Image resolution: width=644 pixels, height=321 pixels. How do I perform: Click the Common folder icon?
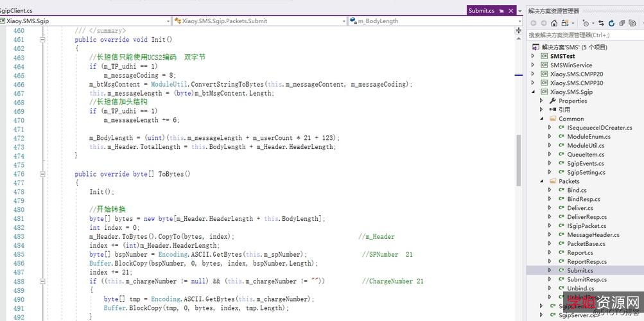point(552,119)
